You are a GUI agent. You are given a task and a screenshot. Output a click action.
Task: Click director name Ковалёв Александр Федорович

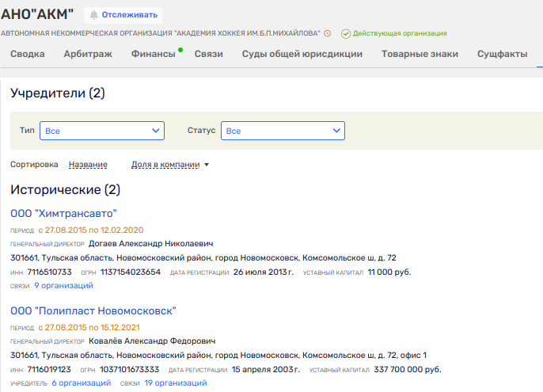pyautogui.click(x=152, y=341)
